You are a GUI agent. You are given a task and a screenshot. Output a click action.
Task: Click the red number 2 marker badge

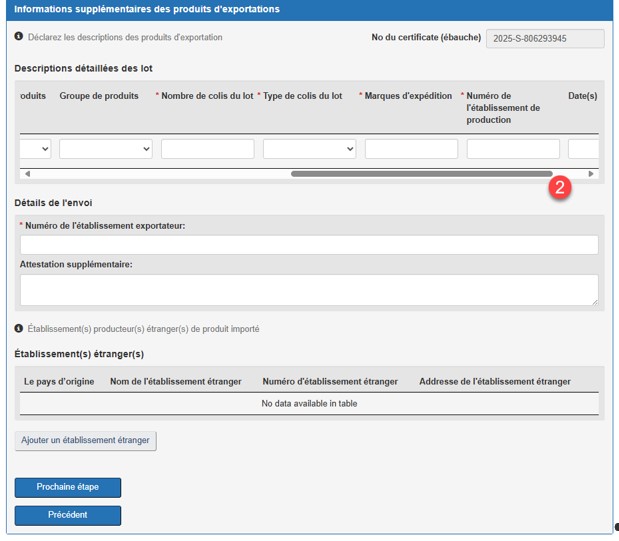click(x=561, y=188)
